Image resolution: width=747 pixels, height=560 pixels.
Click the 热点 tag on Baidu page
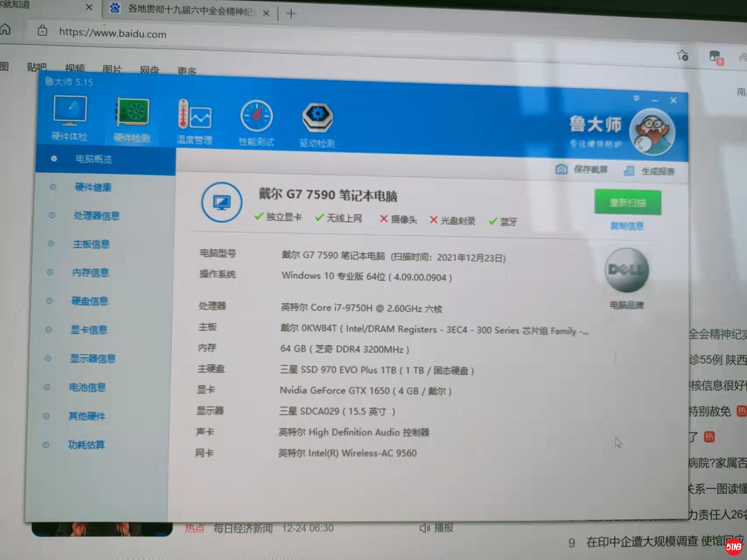[x=194, y=528]
